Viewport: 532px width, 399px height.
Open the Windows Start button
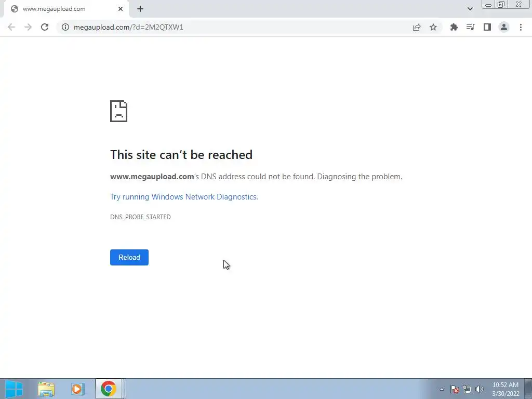[x=14, y=389]
